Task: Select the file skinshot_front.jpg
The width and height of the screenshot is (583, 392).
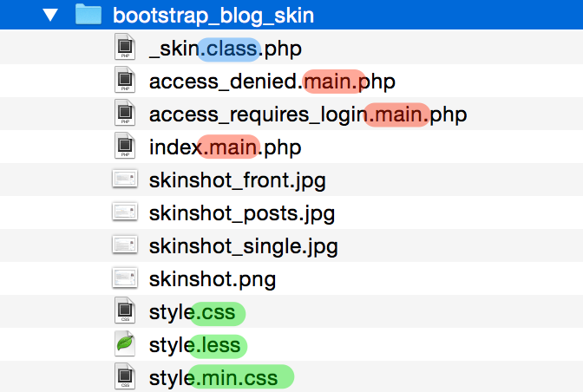Action: click(237, 180)
